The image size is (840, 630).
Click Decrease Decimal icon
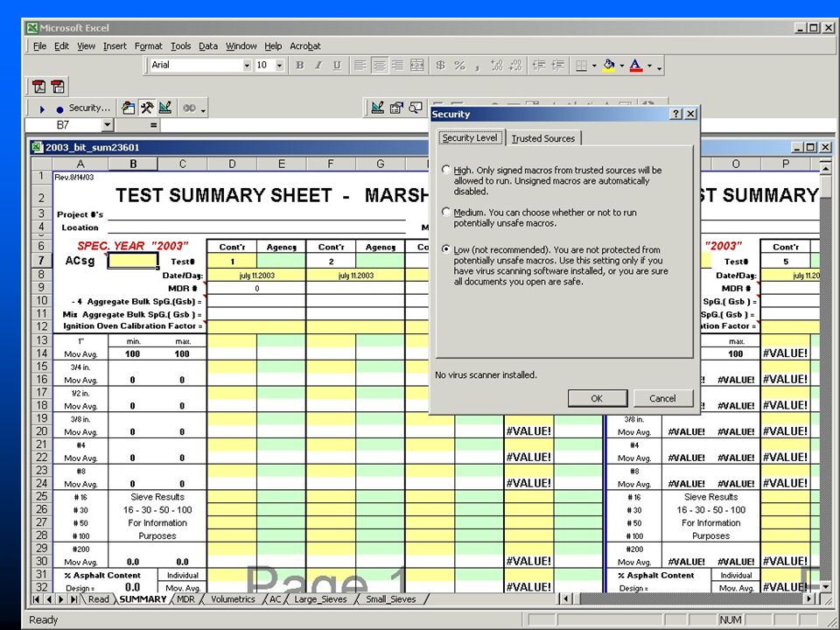click(516, 66)
